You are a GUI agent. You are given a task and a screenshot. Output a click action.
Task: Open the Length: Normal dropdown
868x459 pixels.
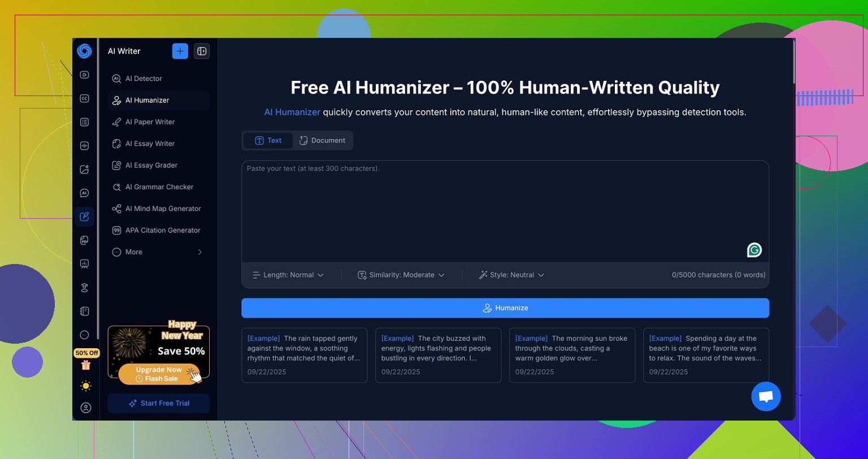tap(288, 275)
